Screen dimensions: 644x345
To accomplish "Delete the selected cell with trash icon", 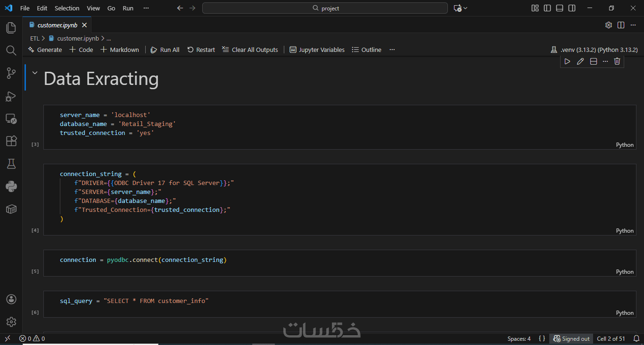I will point(617,61).
